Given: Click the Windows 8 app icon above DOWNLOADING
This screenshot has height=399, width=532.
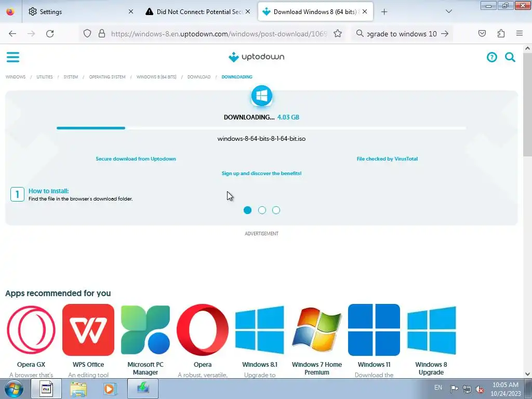Looking at the screenshot, I should click(262, 96).
